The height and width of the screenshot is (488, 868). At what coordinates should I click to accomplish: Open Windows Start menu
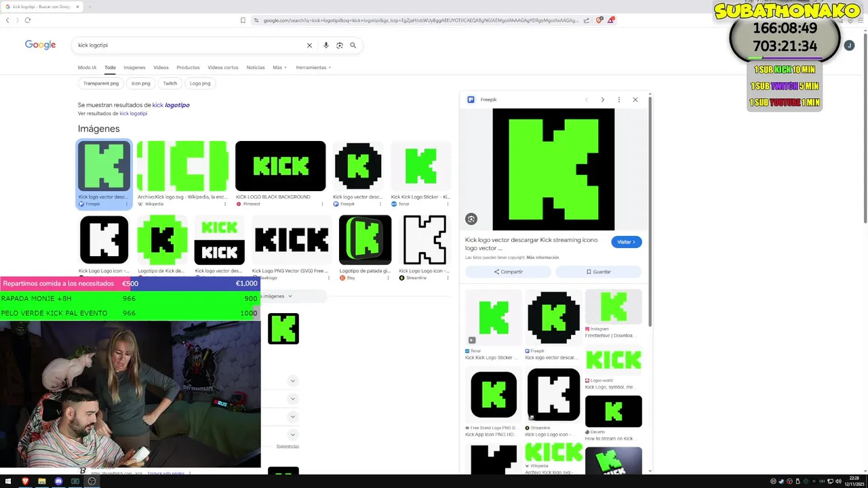coord(8,481)
